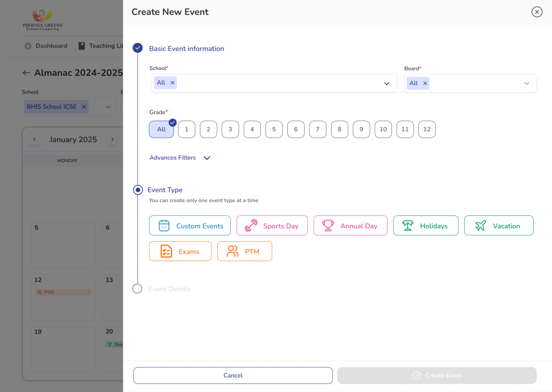This screenshot has height=392, width=552.
Task: Toggle the All grades option
Action: pos(161,129)
